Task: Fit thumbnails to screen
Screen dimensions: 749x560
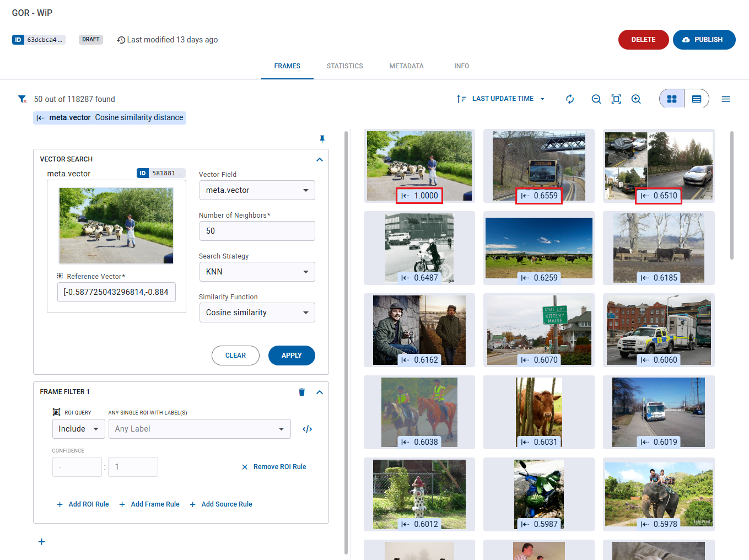Action: (x=616, y=99)
